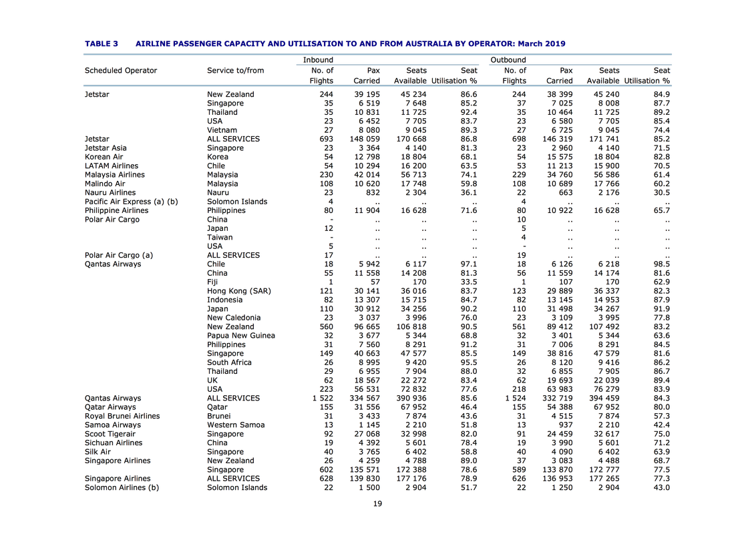This screenshot has height=534, width=756.
Task: Select Qantas inbound flights total '1 522'
Action: (323, 398)
